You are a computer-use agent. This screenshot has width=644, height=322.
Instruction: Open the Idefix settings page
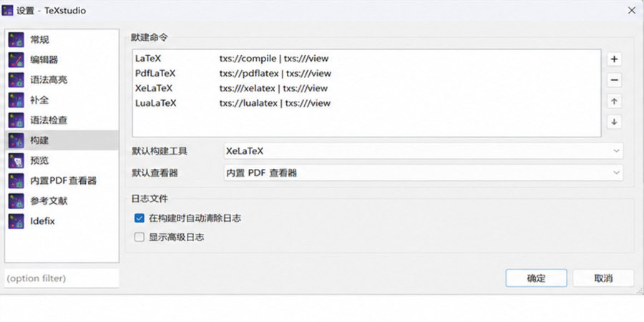[43, 221]
